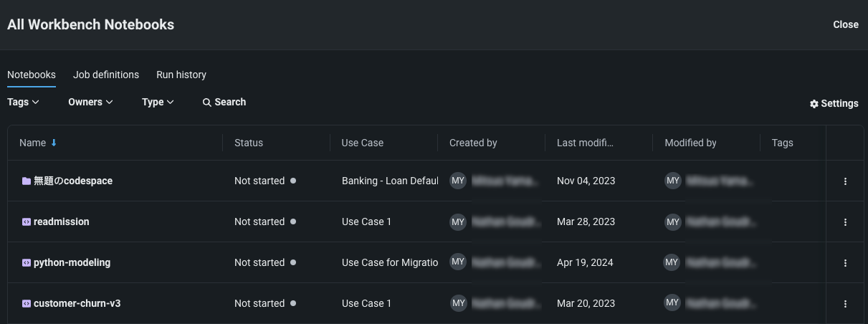Click the Settings gear icon
Viewport: 868px width, 324px height.
(x=814, y=104)
